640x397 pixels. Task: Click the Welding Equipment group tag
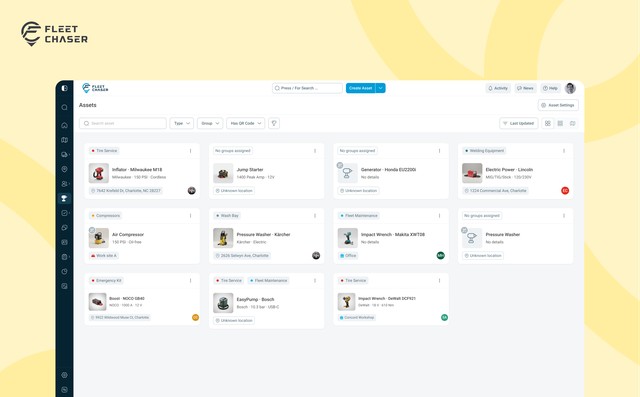[x=484, y=151]
